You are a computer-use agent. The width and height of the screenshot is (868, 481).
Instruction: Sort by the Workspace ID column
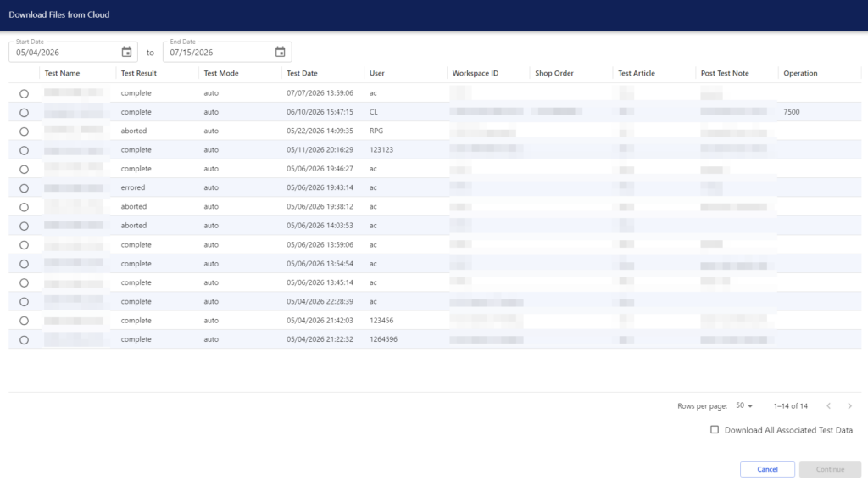click(x=475, y=73)
